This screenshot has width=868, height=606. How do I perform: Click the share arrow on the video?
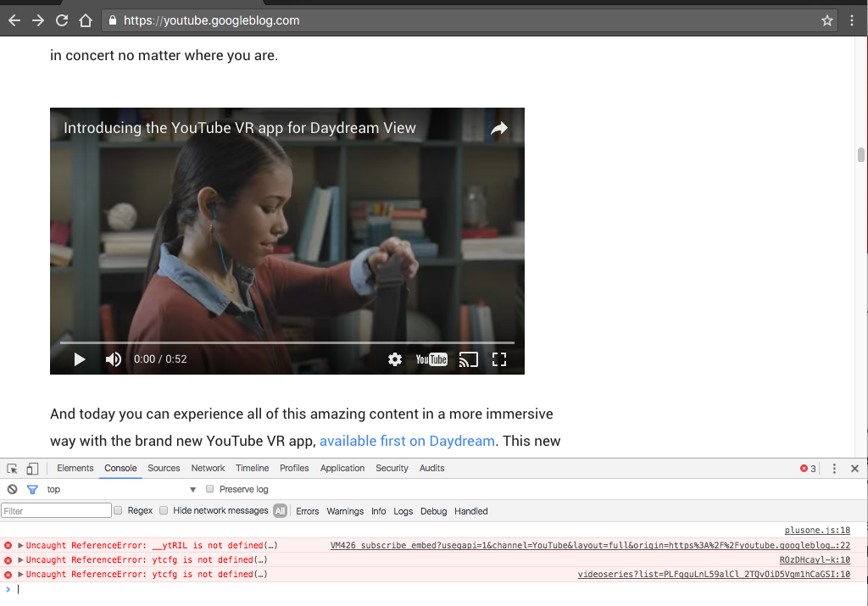tap(499, 128)
